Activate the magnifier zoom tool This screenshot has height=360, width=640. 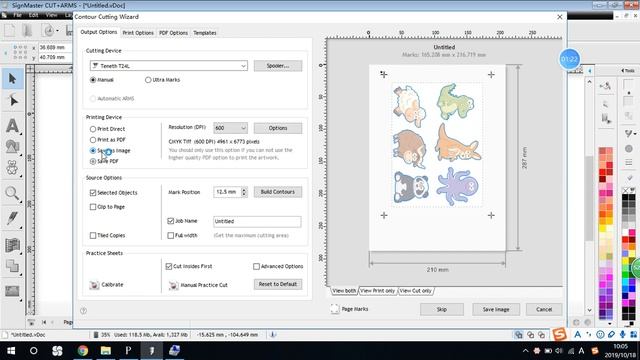pos(12,193)
